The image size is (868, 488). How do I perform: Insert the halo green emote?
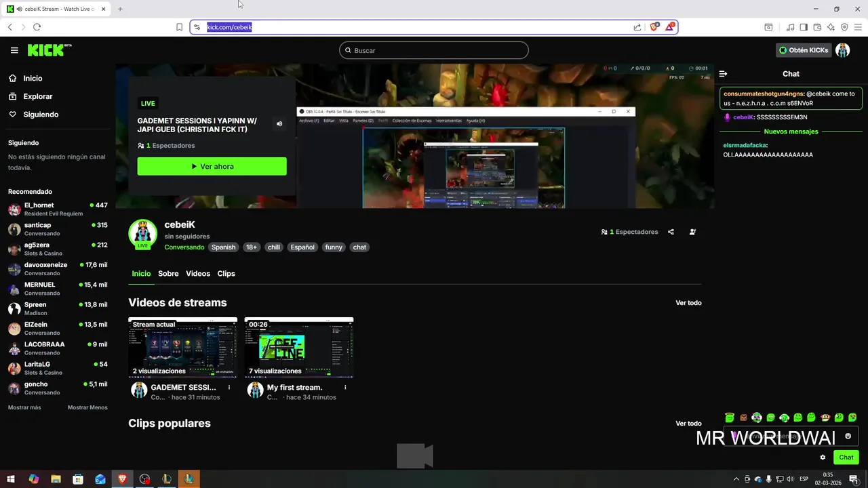[x=730, y=418]
